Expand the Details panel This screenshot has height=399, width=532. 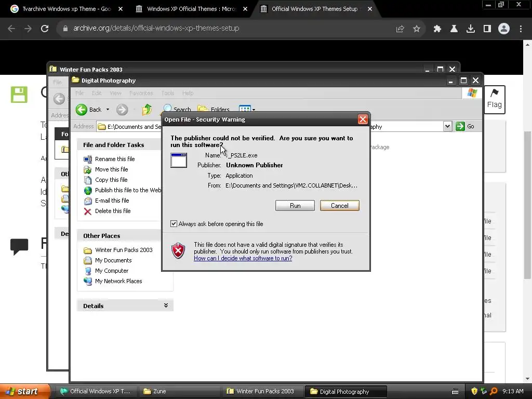point(166,305)
